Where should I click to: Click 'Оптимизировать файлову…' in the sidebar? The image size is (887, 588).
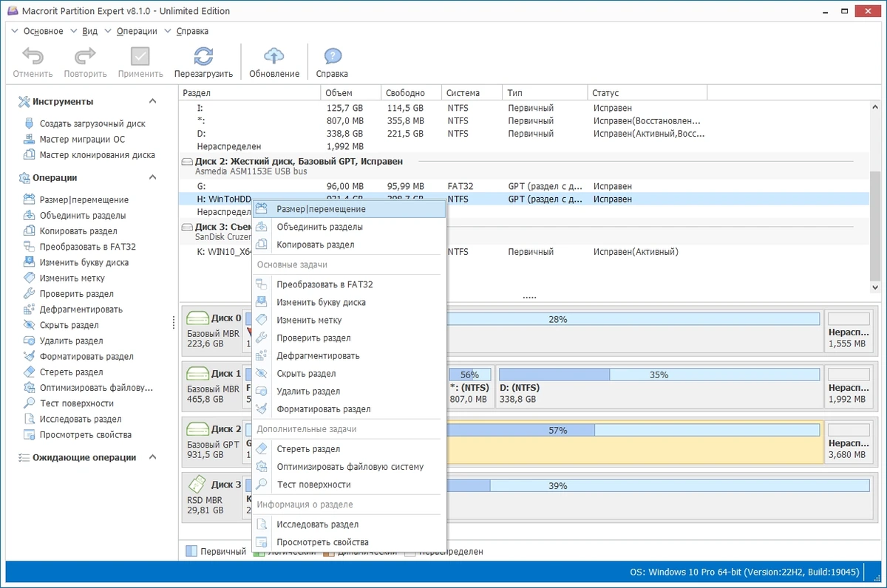(x=96, y=388)
